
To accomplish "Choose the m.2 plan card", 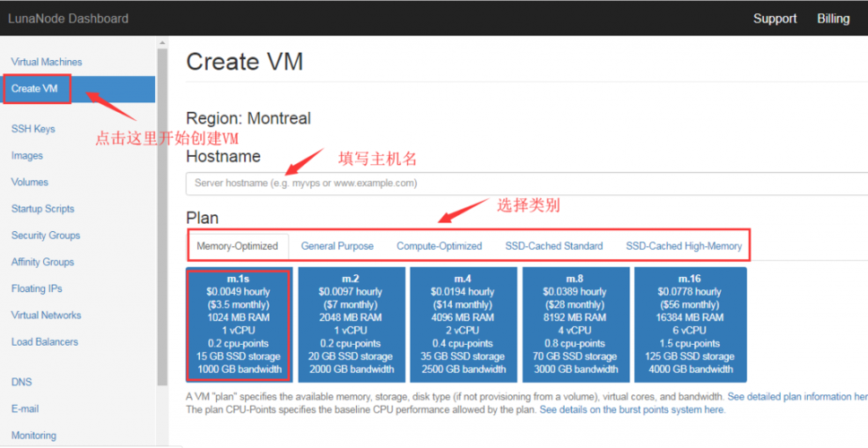I will click(352, 324).
